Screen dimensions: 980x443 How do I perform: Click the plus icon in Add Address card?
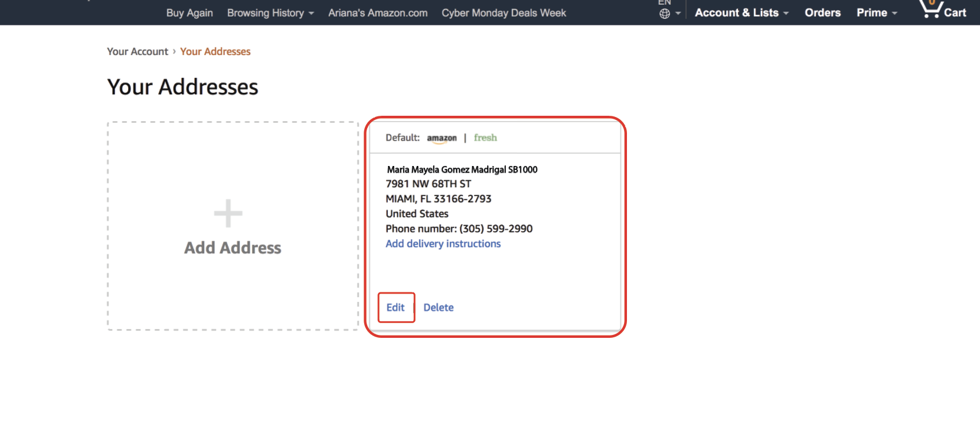coord(228,214)
